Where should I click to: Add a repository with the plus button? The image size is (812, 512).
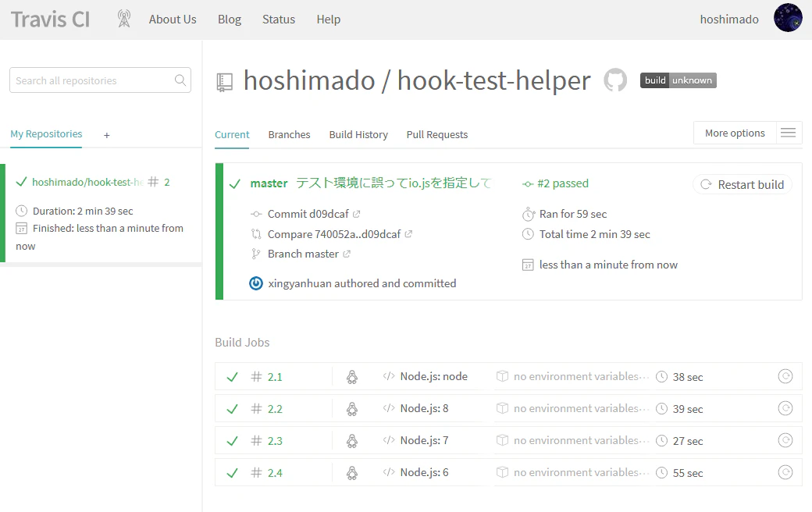click(x=107, y=135)
